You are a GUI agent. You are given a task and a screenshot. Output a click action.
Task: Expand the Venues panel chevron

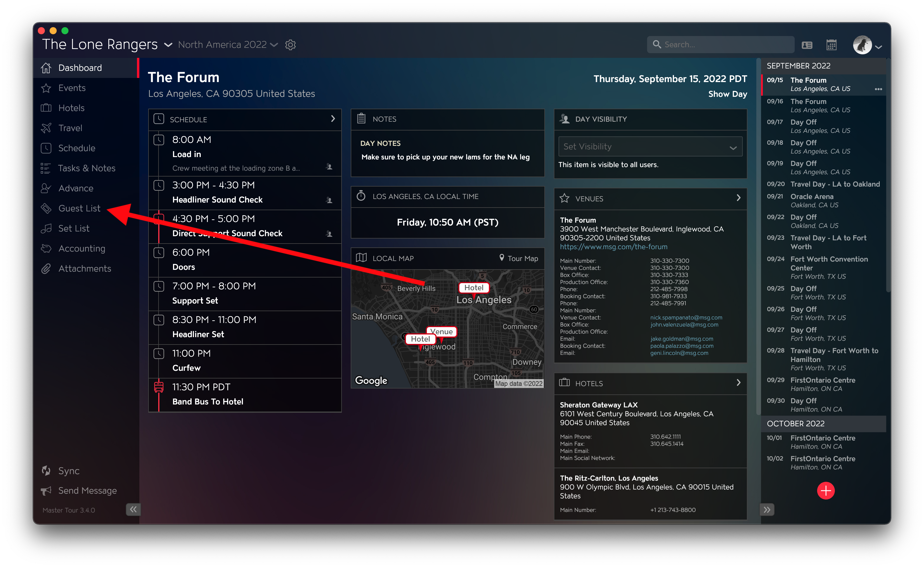(738, 198)
